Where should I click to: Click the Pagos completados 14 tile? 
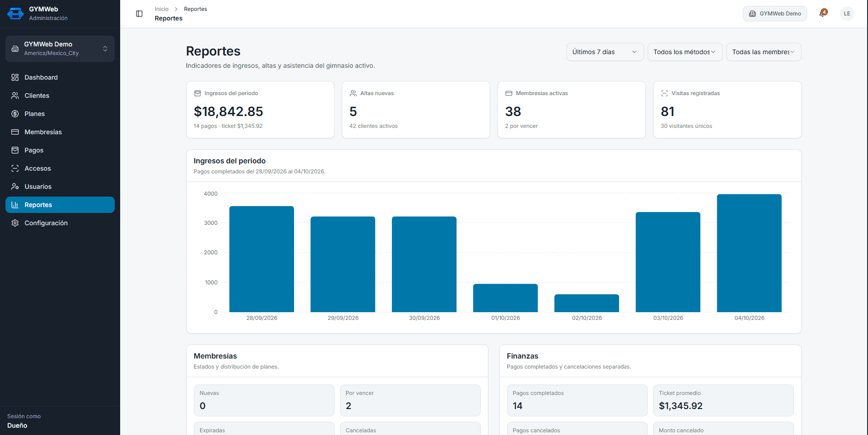coord(577,400)
